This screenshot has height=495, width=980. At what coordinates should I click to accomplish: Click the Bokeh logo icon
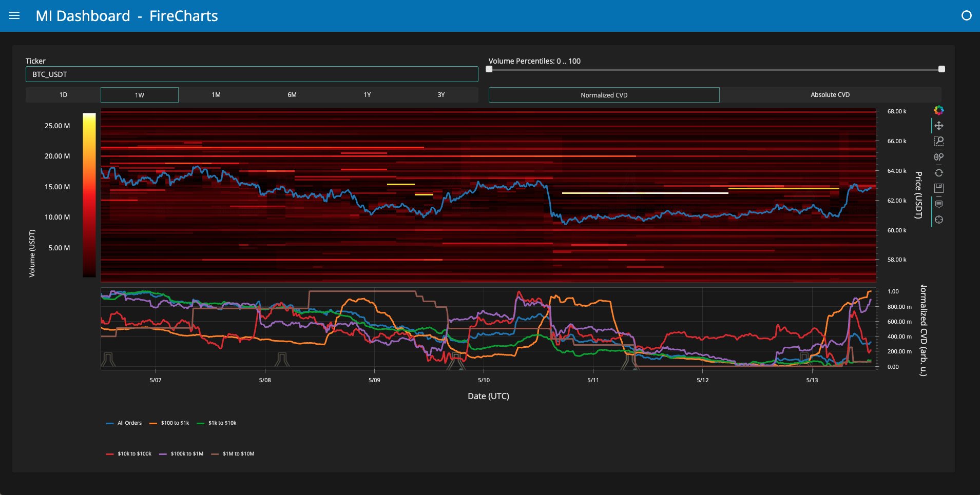pyautogui.click(x=939, y=110)
